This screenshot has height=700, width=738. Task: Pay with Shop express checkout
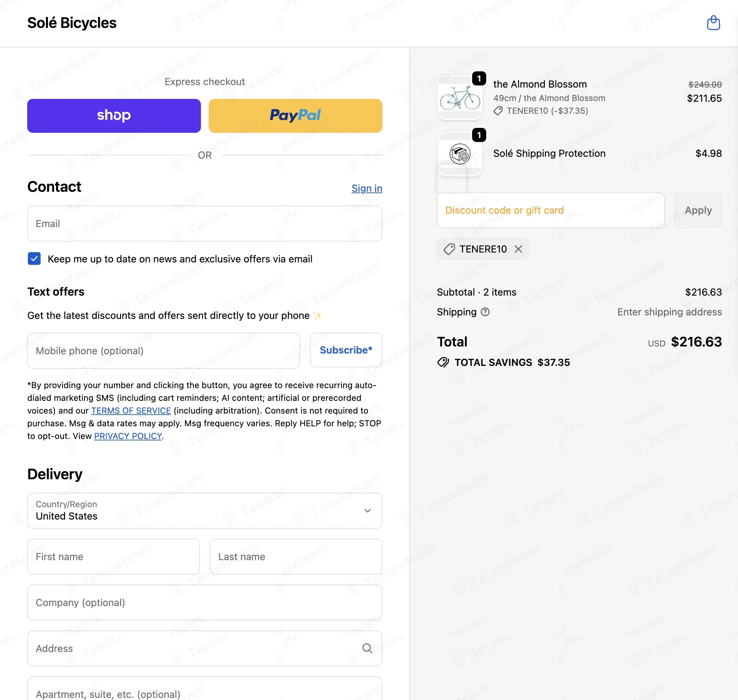[x=114, y=116]
